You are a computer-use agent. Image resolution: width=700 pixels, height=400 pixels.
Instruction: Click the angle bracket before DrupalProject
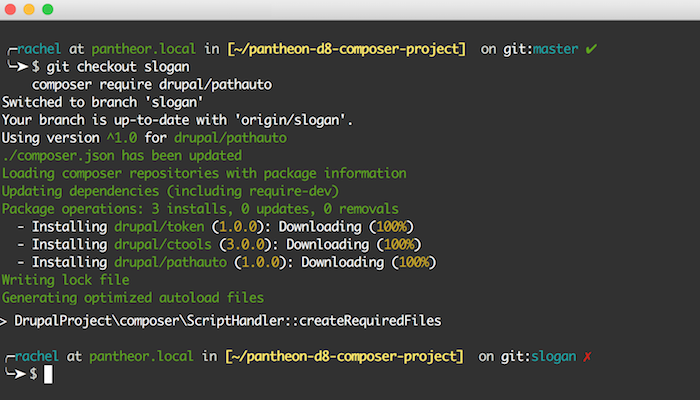click(x=6, y=320)
